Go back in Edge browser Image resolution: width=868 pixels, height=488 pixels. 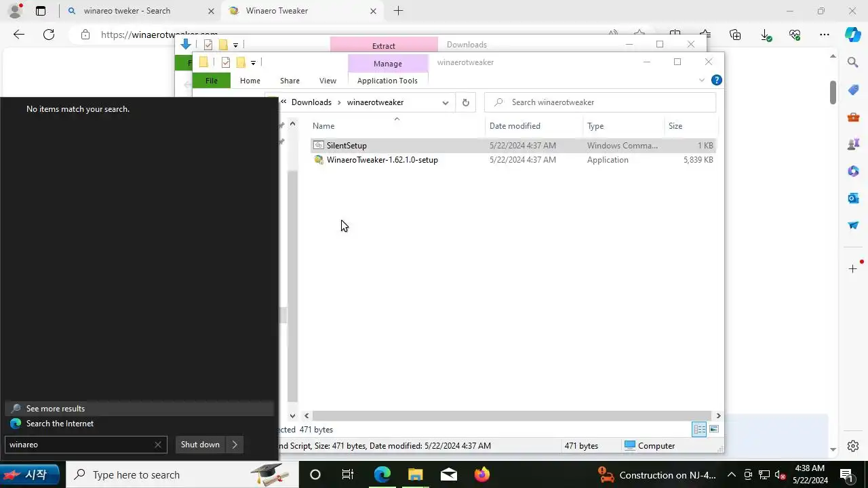click(19, 35)
